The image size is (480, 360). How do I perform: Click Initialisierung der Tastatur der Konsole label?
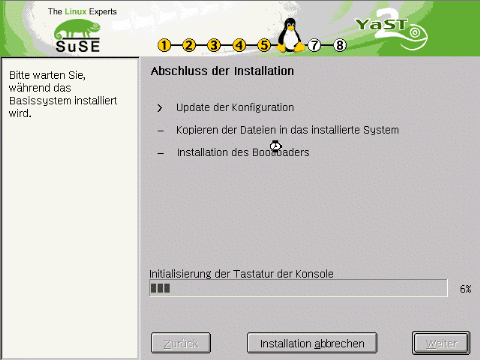241,274
